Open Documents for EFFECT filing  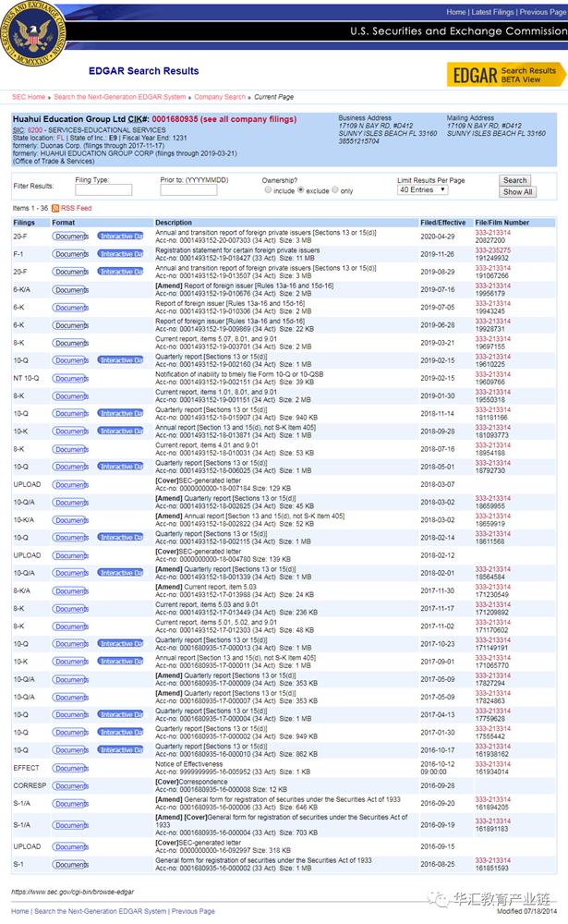click(71, 769)
